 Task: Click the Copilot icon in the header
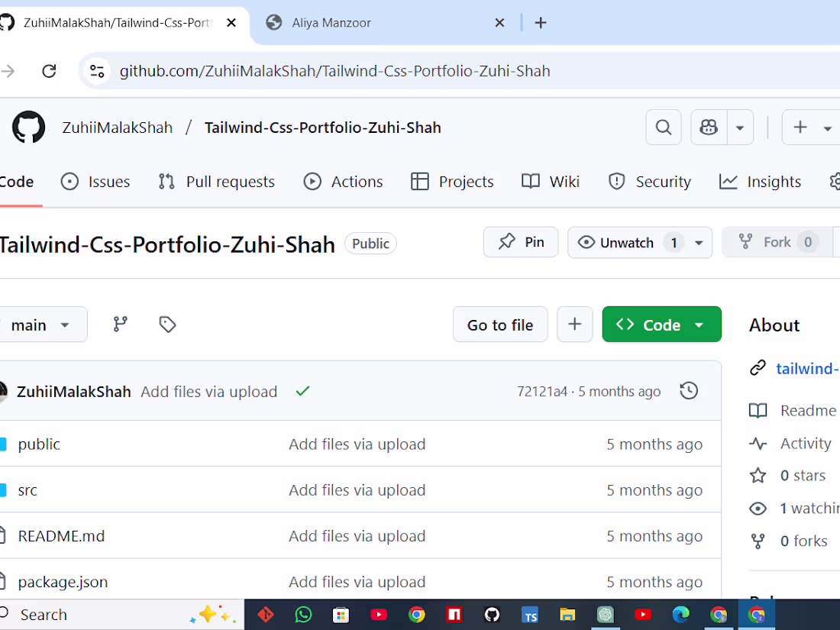(708, 127)
